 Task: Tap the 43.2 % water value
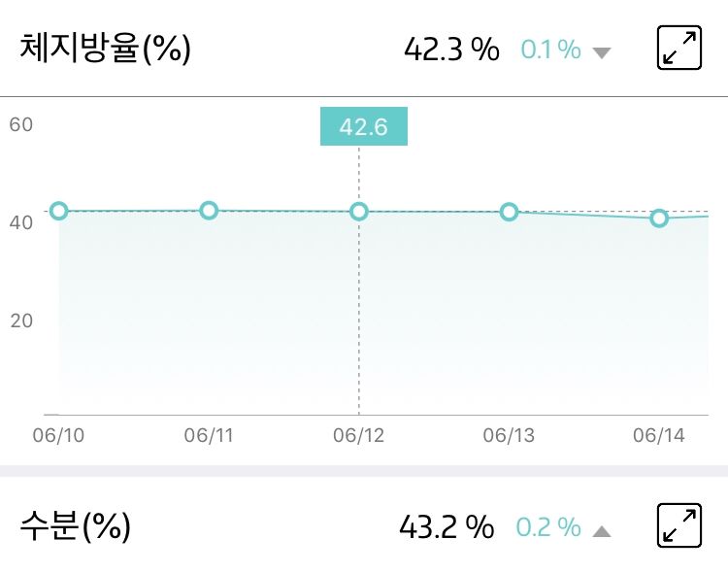[447, 527]
